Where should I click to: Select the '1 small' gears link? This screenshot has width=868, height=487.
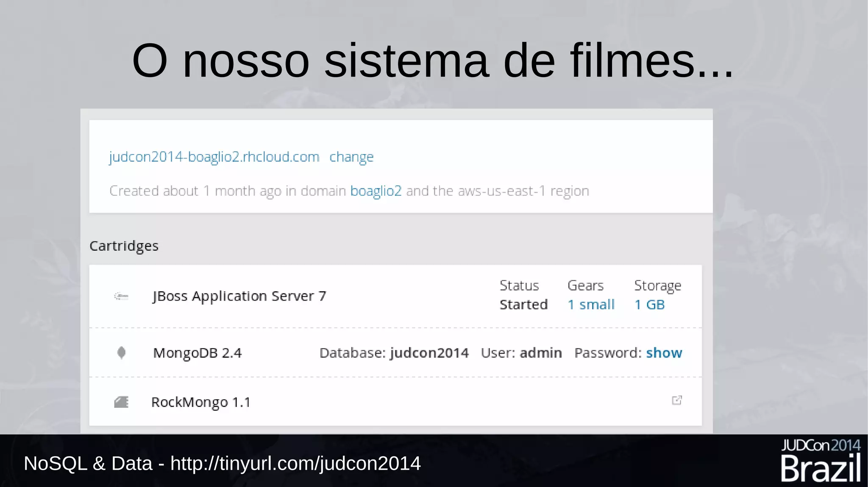coord(591,304)
